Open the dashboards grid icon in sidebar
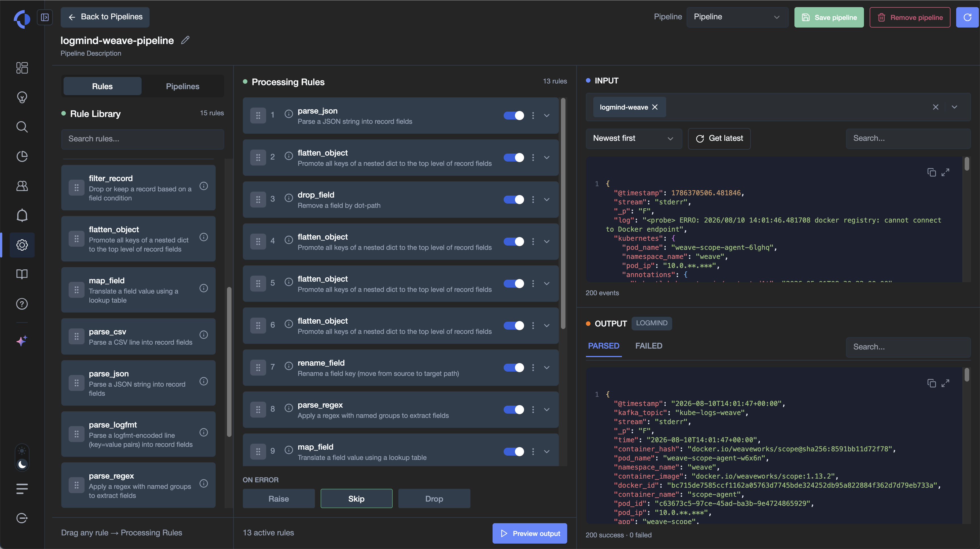 click(22, 68)
